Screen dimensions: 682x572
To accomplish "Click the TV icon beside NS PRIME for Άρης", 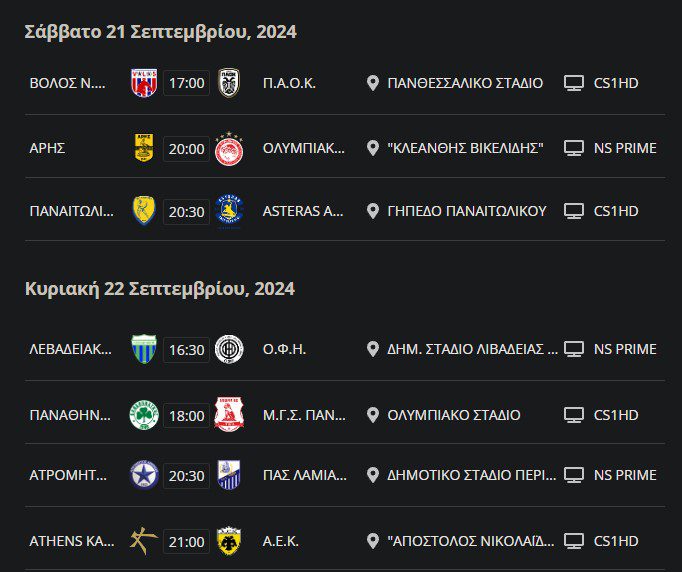I will 574,148.
